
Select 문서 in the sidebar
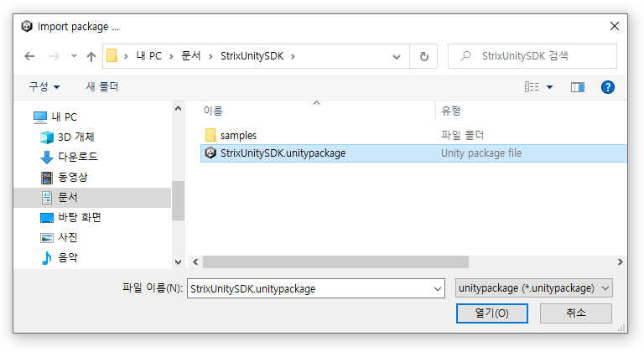coord(92,198)
